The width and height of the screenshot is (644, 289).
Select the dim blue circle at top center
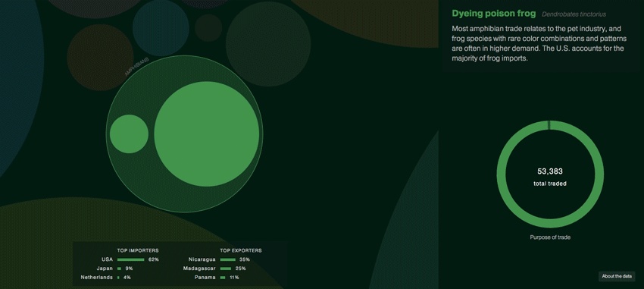[161, 27]
